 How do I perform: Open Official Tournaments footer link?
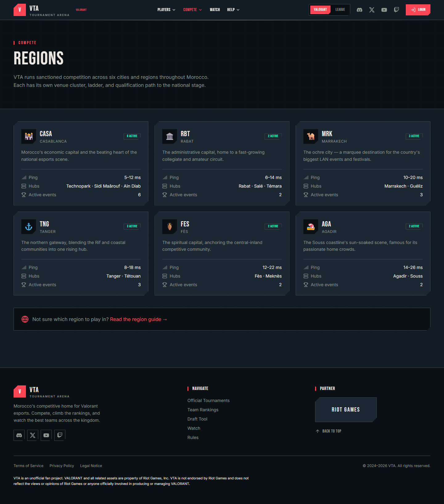pos(208,400)
